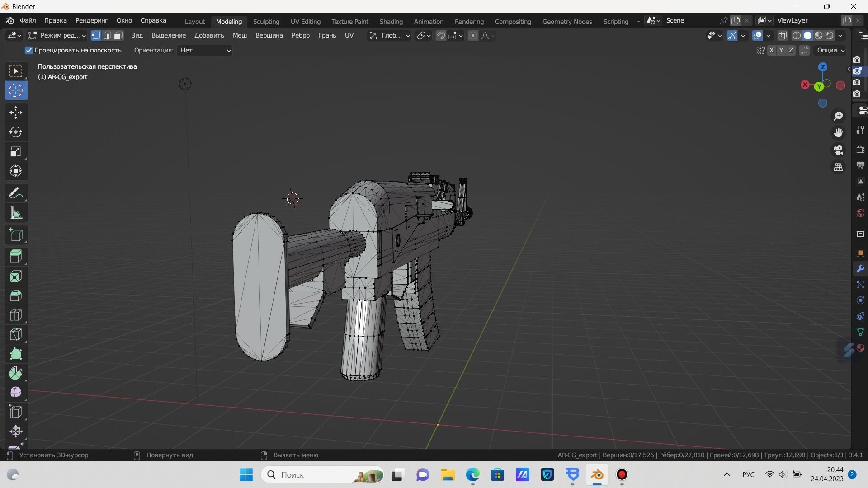Open the Режим ред... mode dropdown
The height and width of the screenshot is (488, 868).
pyautogui.click(x=57, y=35)
